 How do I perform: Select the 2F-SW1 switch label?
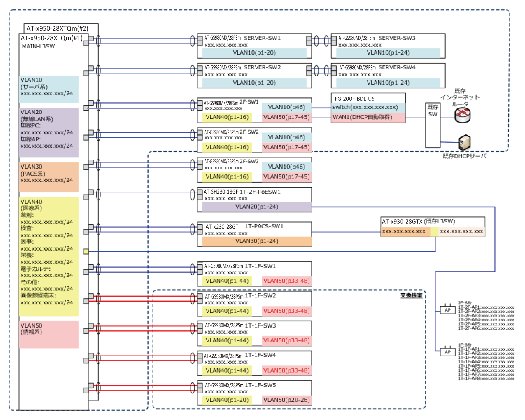(249, 102)
